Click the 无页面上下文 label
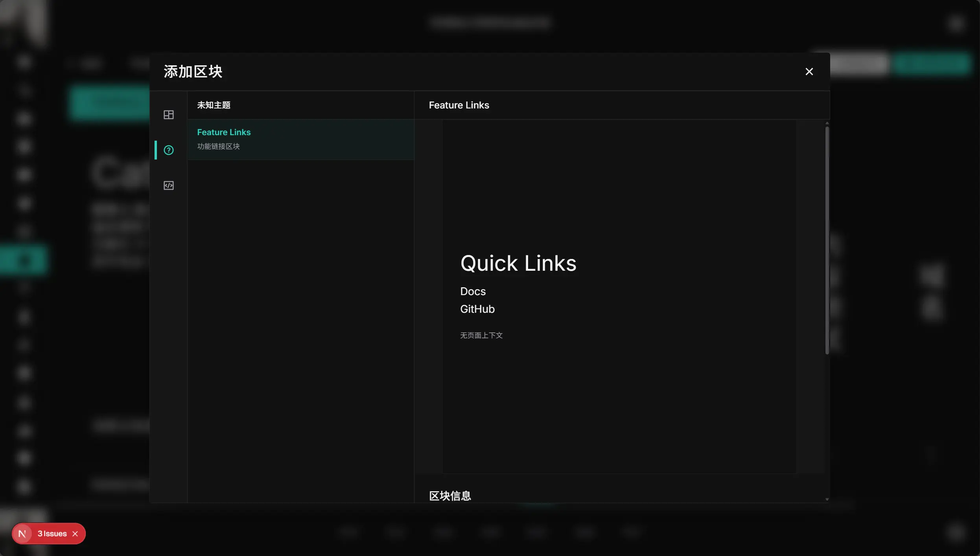 (481, 336)
